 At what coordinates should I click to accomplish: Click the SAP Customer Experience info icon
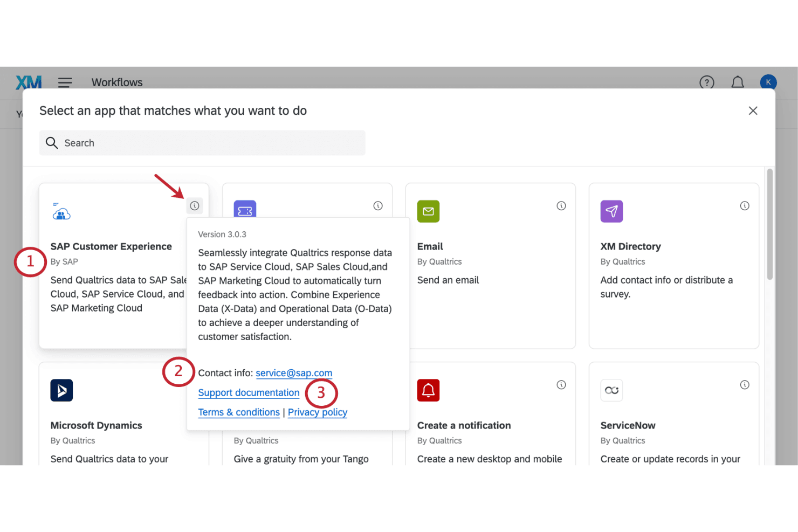[x=195, y=206]
